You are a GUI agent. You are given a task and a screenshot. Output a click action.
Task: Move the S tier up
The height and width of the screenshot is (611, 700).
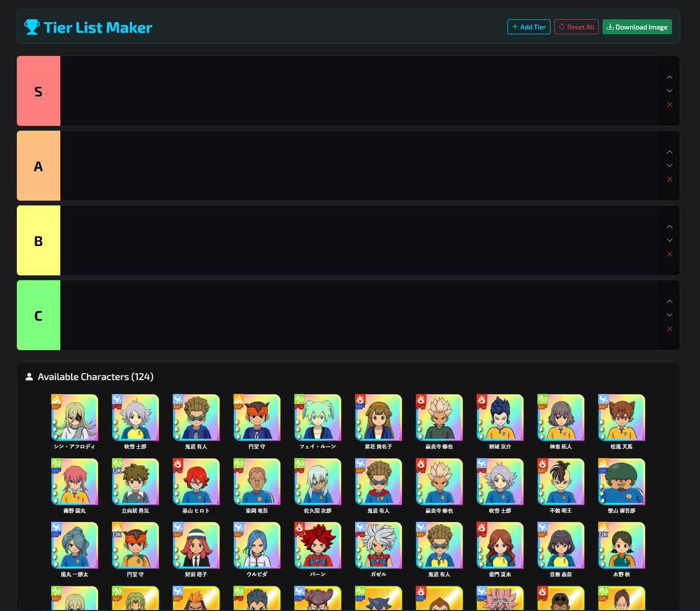(670, 77)
